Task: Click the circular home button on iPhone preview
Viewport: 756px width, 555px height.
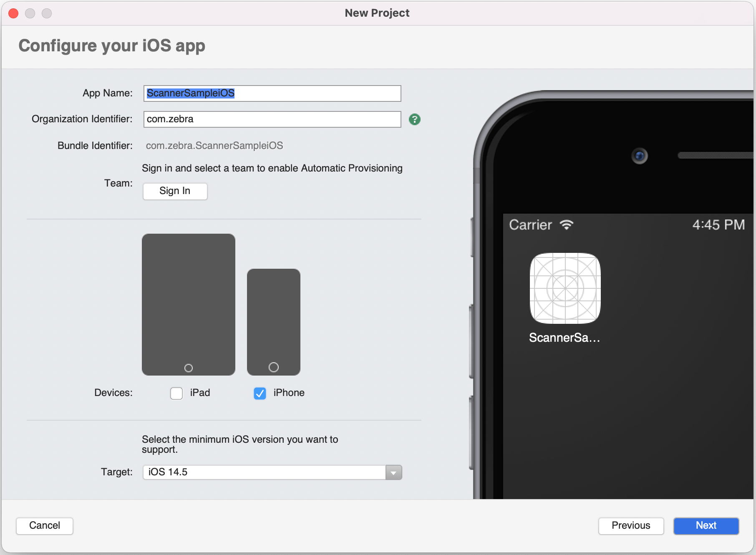Action: coord(274,367)
